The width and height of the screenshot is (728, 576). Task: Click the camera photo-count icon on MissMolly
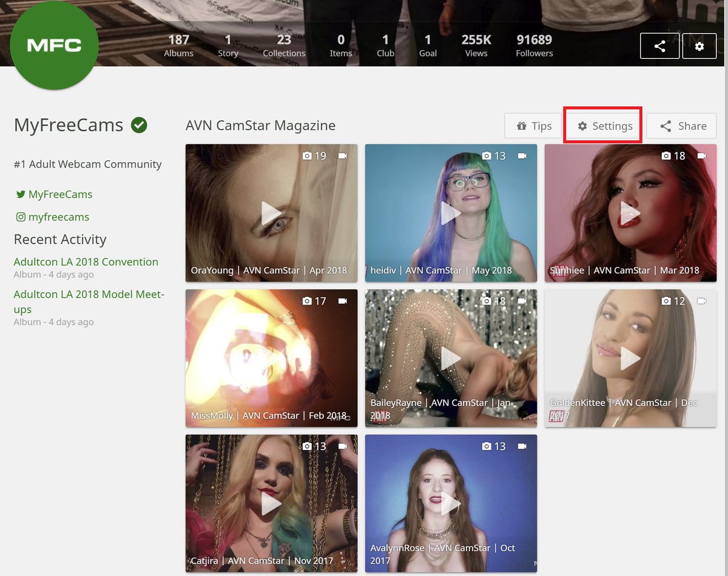pos(307,301)
